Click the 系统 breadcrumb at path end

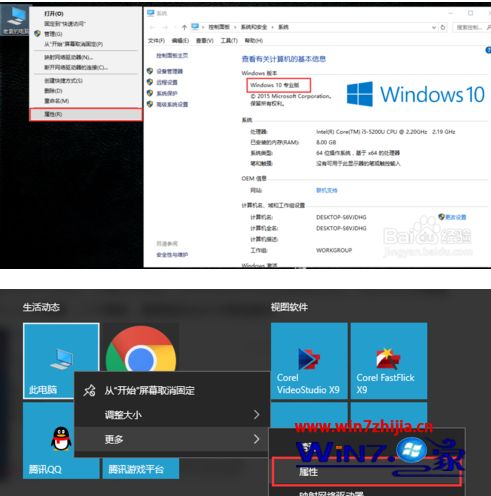point(283,27)
